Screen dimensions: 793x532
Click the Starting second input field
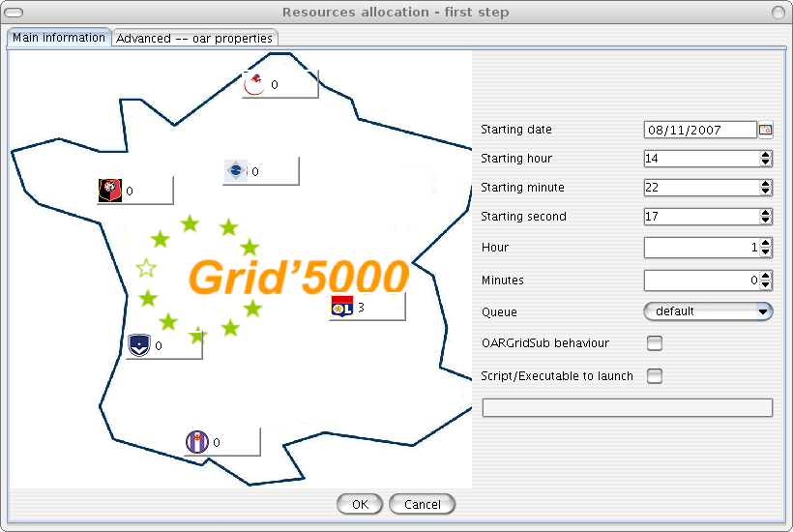[702, 217]
